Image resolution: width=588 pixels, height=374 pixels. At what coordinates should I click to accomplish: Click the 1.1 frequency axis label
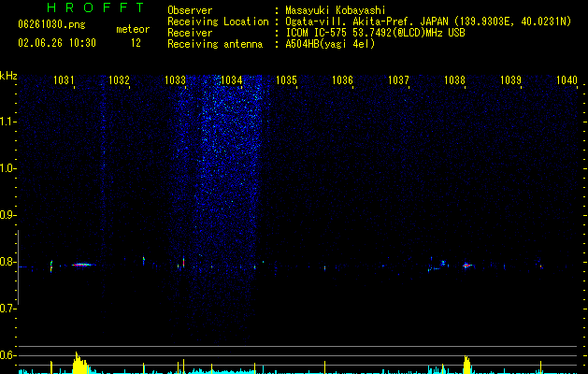pos(7,122)
